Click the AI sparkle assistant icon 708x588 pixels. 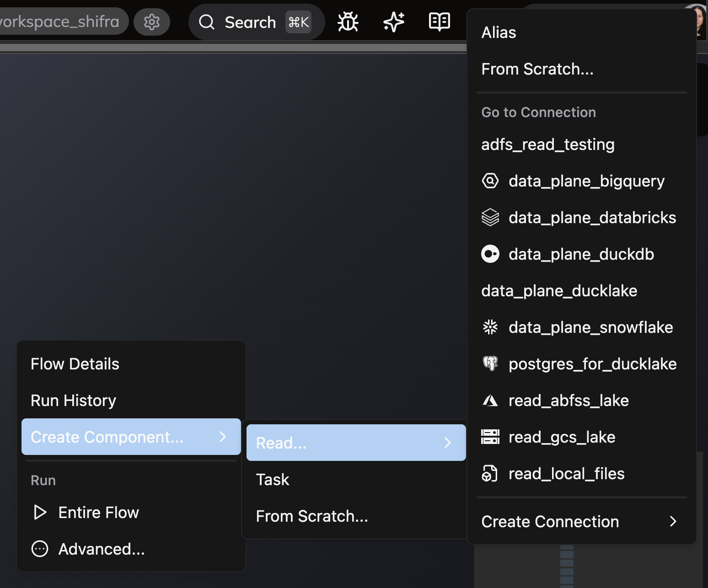pos(393,21)
